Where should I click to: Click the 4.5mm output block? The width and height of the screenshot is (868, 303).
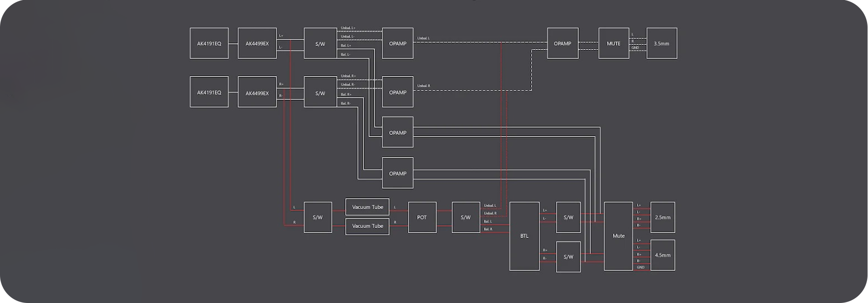coord(662,255)
